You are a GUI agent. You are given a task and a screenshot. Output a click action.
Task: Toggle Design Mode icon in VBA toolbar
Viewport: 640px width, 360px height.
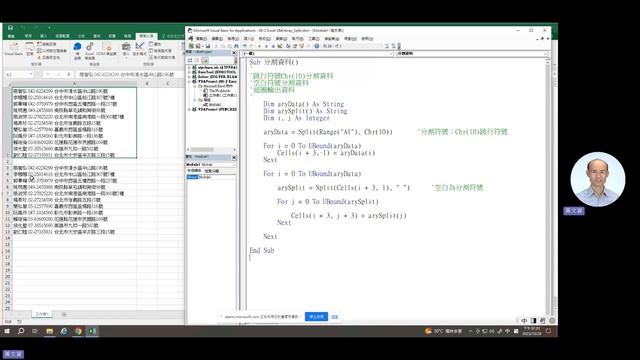coord(280,46)
